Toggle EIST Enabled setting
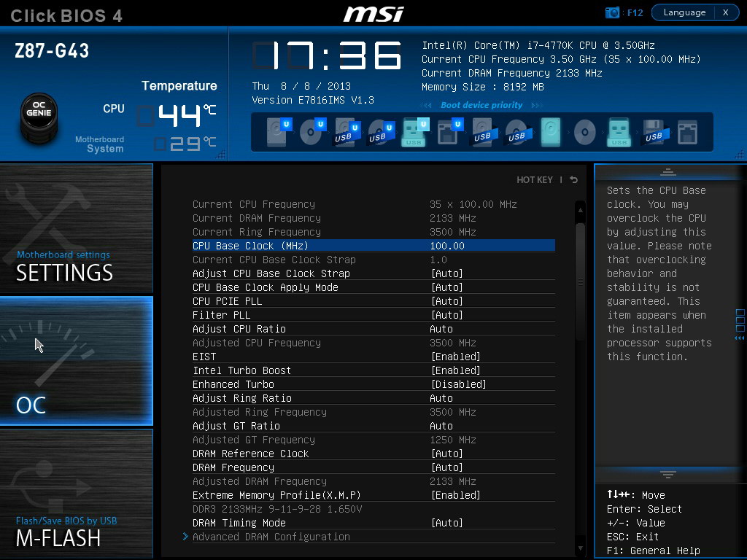747x560 pixels. click(456, 357)
